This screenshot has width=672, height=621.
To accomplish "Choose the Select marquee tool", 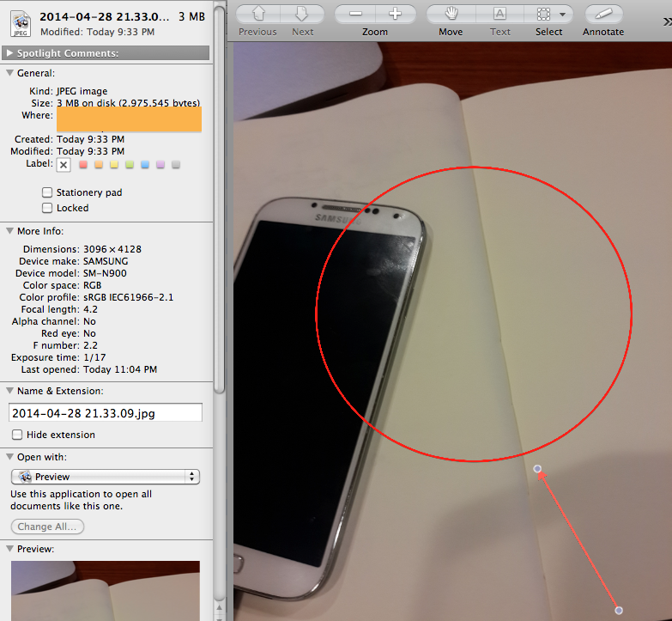I will (543, 14).
